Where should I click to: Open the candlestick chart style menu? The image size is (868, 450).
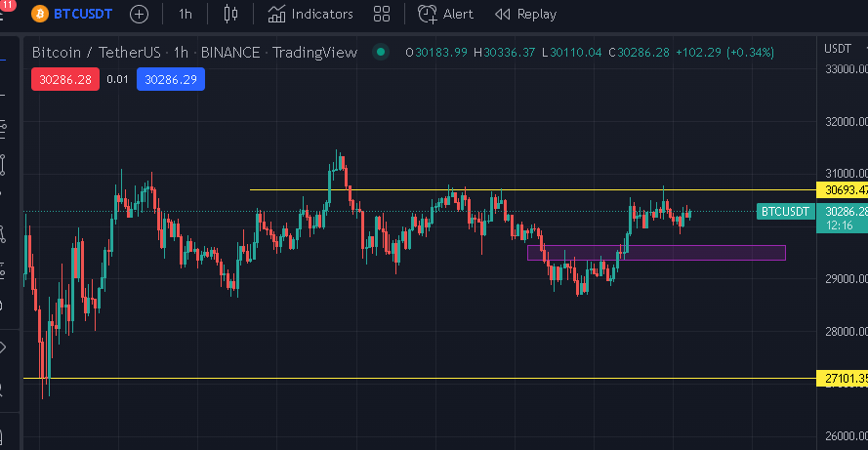pyautogui.click(x=230, y=14)
